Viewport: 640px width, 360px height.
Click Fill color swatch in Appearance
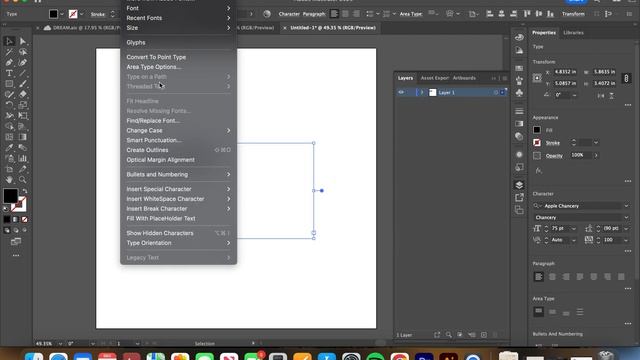(x=537, y=130)
